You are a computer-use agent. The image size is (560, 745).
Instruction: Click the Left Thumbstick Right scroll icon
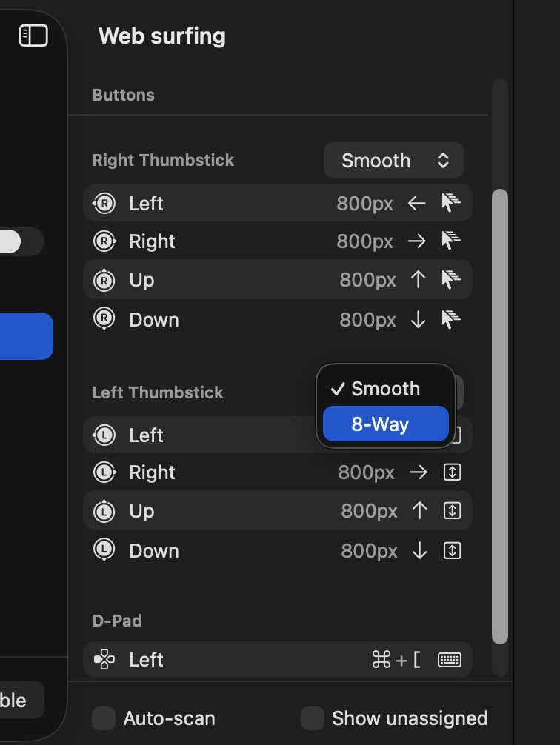452,472
